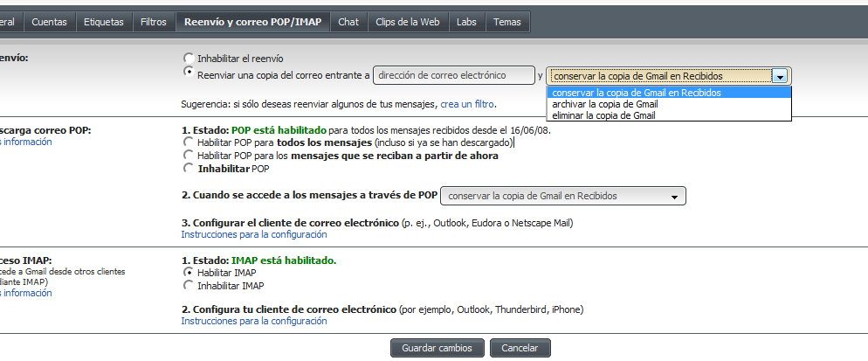Choose the 'Inhabilitar IMAP' option
Image resolution: width=868 pixels, height=361 pixels.
click(x=188, y=285)
